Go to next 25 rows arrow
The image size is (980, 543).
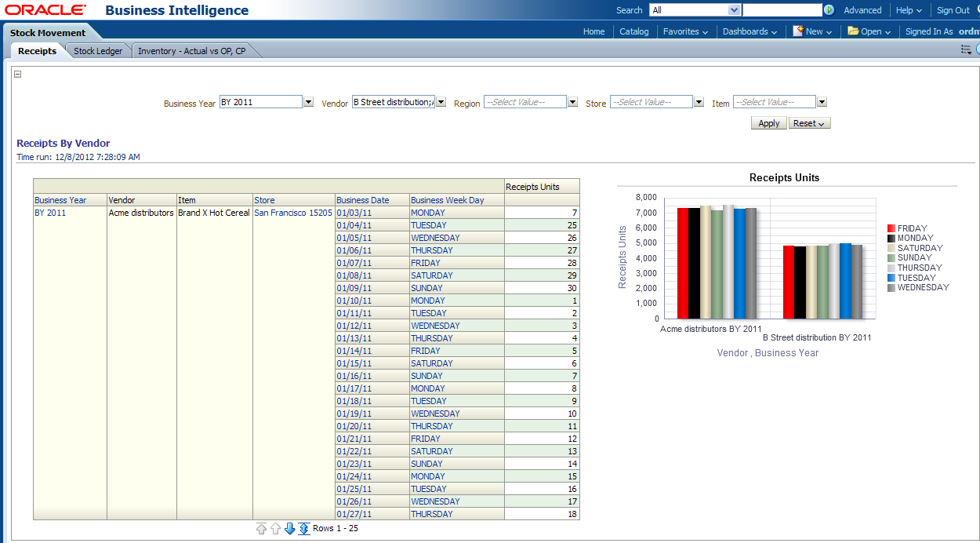pos(290,529)
